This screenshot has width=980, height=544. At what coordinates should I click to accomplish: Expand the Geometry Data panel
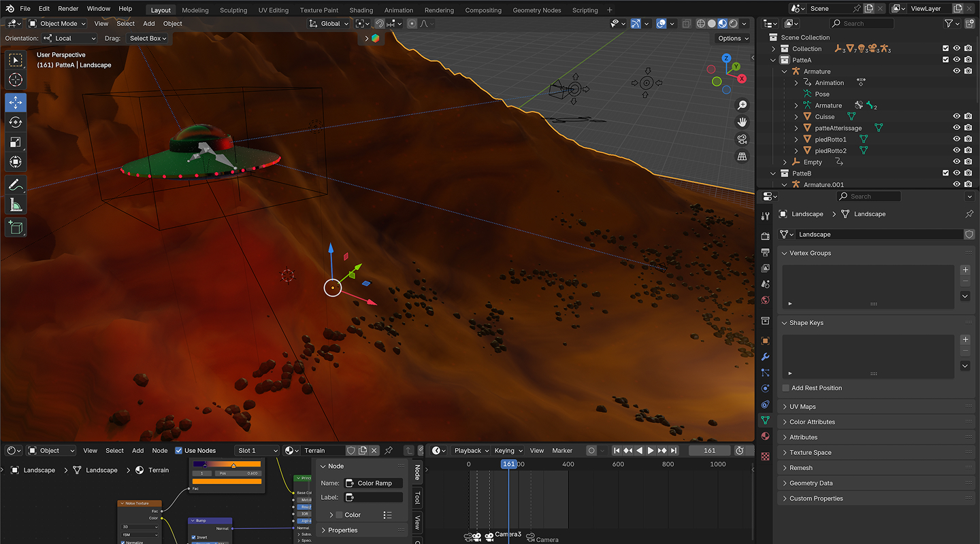click(x=811, y=483)
